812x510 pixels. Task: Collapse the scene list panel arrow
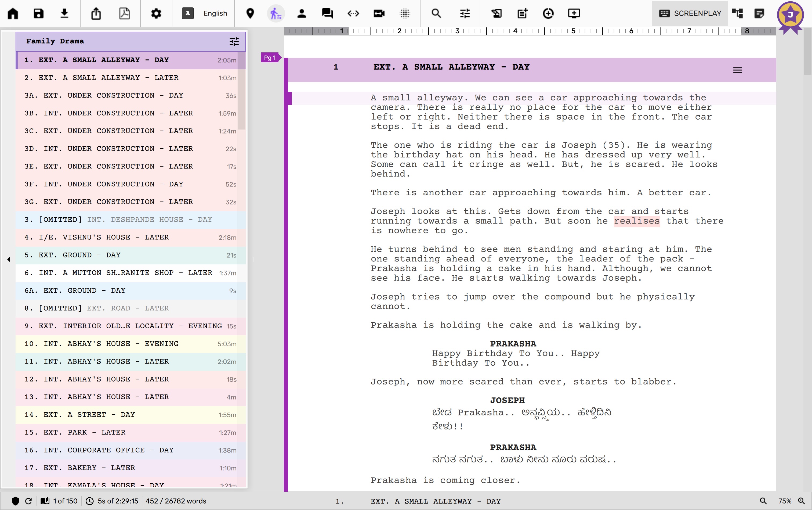click(x=9, y=259)
